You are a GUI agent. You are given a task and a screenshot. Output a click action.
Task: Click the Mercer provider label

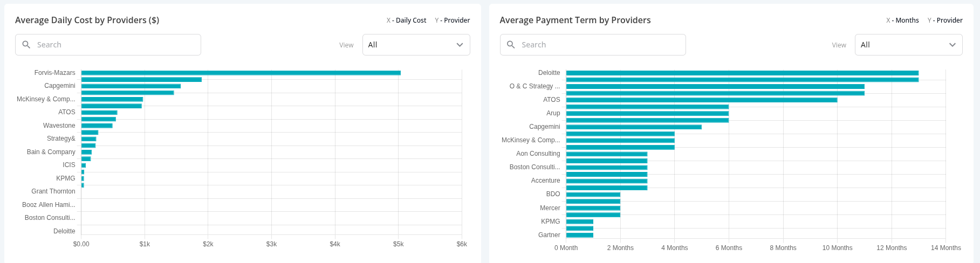550,208
